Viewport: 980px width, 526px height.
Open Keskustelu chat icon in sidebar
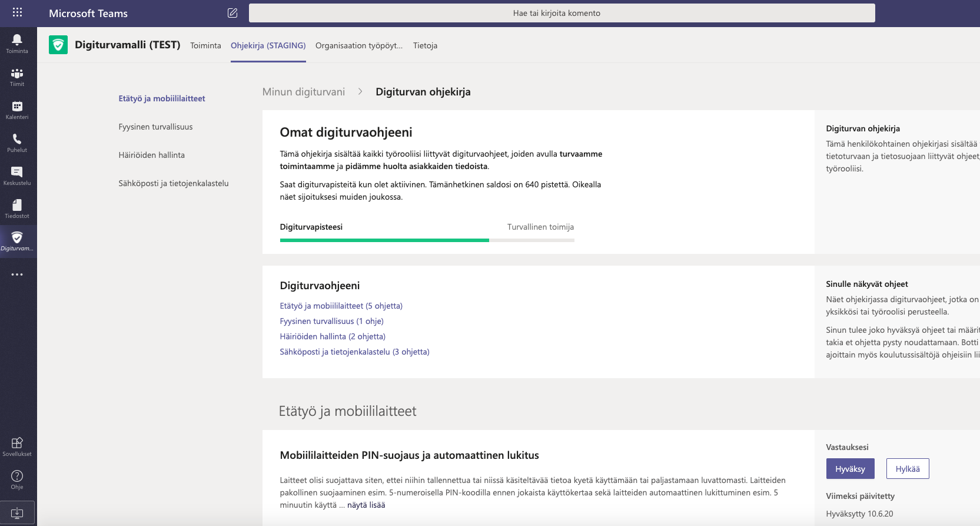(x=17, y=176)
